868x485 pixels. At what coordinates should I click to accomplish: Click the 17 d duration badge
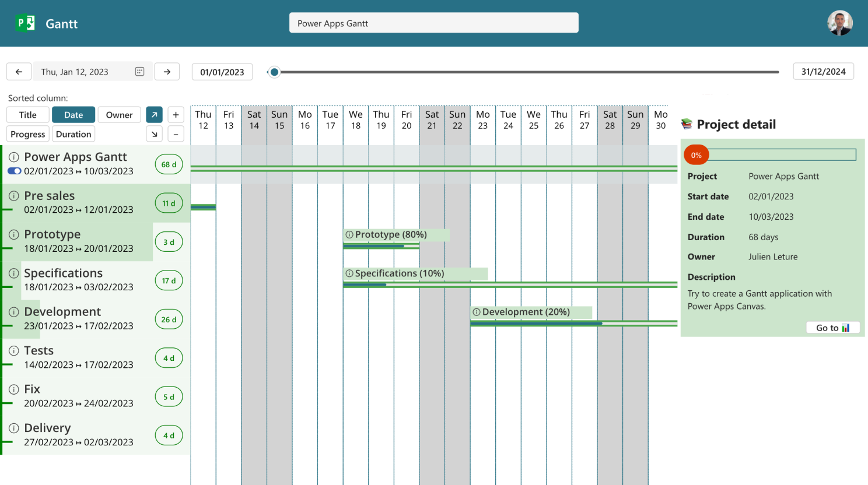[169, 280]
